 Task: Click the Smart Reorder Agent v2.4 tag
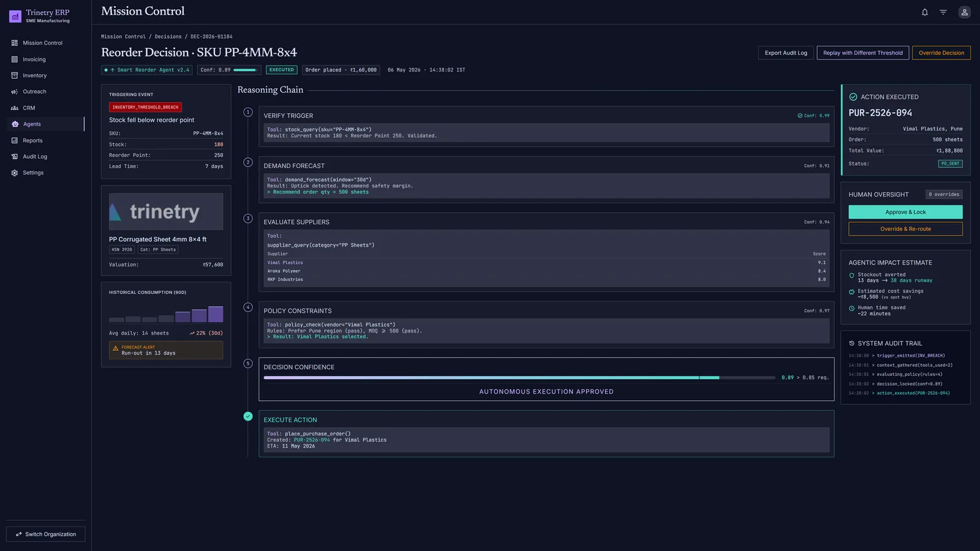click(x=147, y=70)
